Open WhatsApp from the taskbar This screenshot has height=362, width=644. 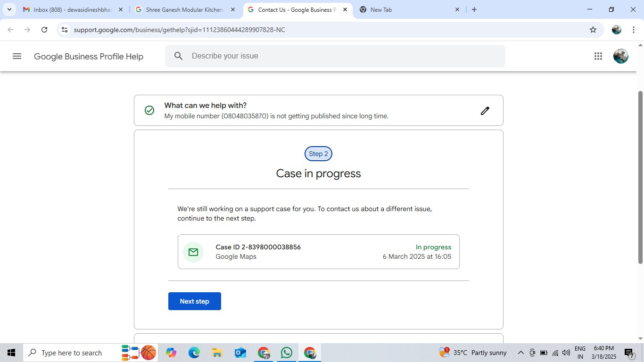click(286, 353)
